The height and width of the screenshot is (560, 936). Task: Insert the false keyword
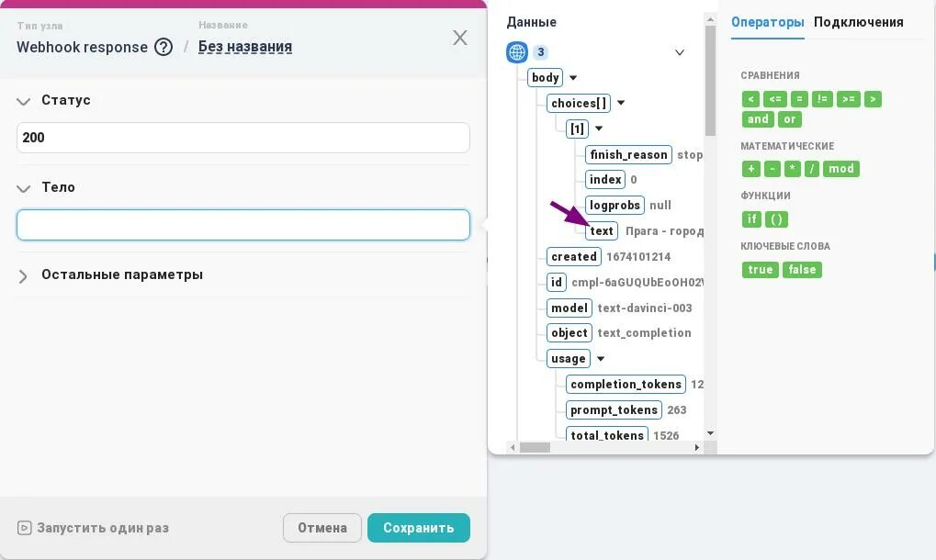pos(802,270)
